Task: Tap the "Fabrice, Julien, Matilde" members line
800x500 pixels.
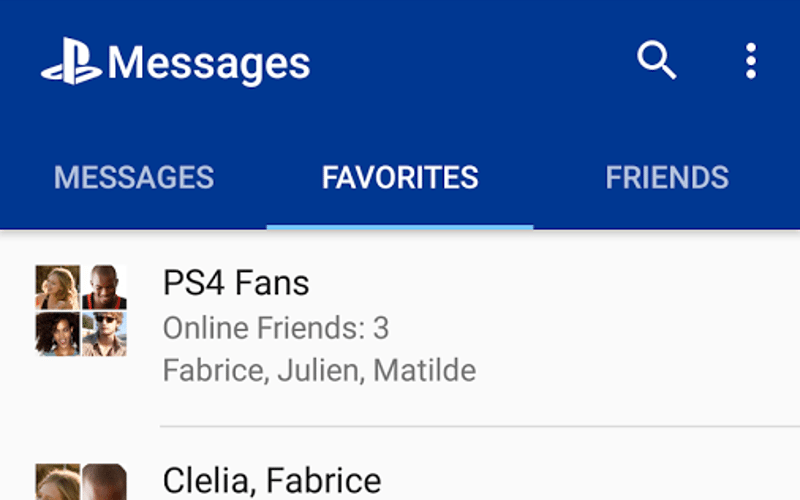Action: point(319,371)
